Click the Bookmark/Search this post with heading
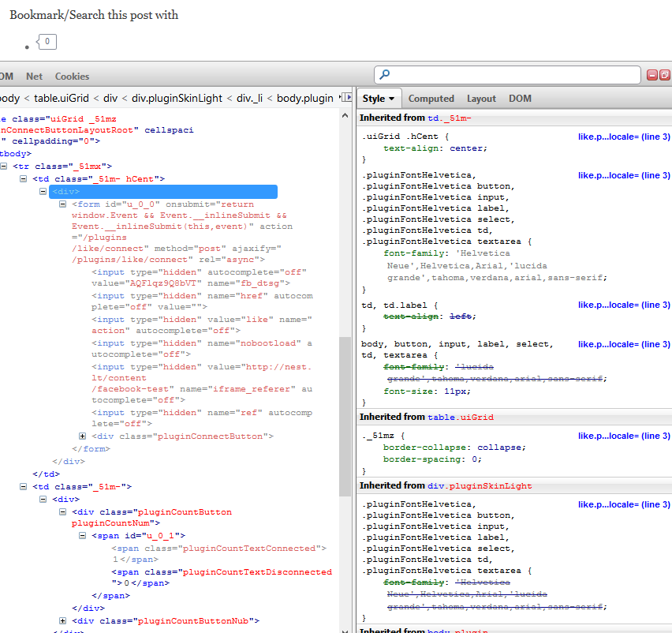 pyautogui.click(x=94, y=15)
